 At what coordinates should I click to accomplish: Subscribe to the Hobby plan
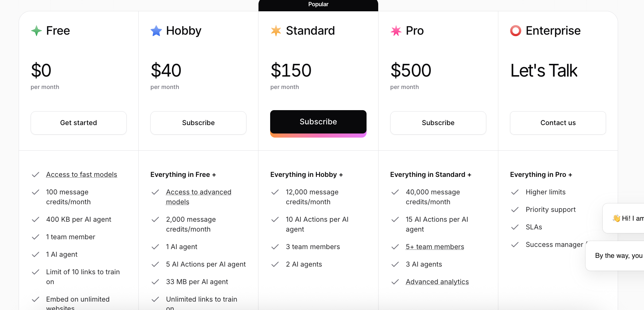click(x=198, y=123)
